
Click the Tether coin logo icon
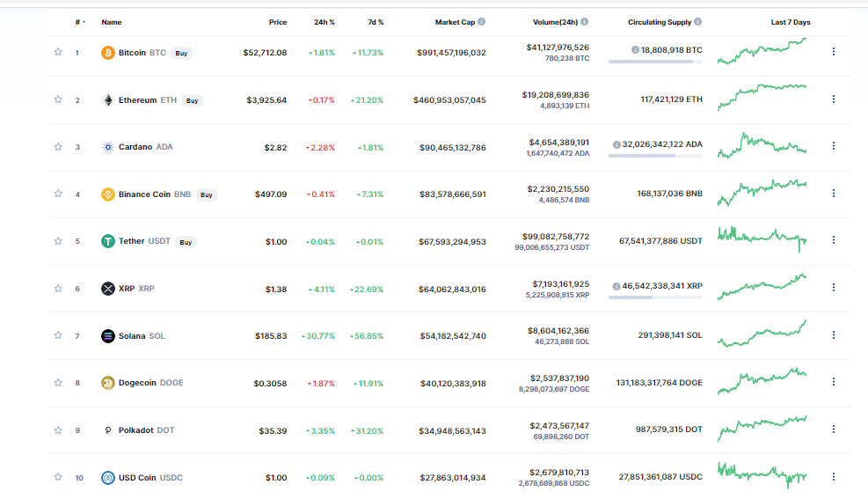108,241
